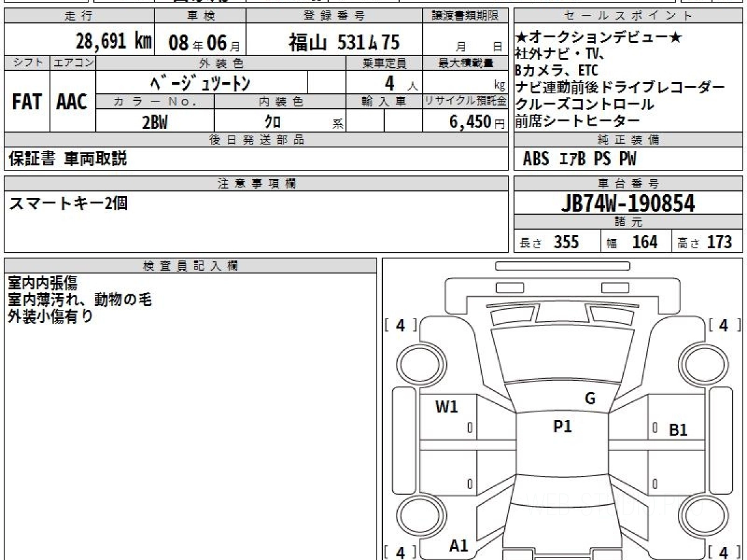The image size is (747, 560).
Task: Select the クルーズコントロール line
Action: coord(585,105)
